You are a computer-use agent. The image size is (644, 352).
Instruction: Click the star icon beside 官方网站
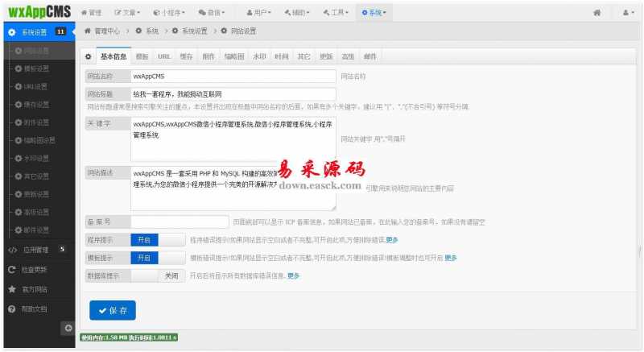12,289
